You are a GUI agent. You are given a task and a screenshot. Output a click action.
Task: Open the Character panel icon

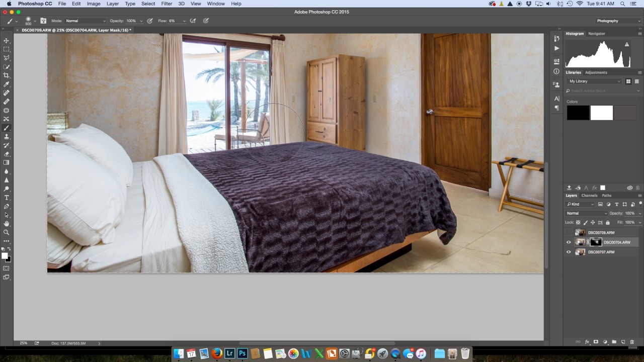556,99
